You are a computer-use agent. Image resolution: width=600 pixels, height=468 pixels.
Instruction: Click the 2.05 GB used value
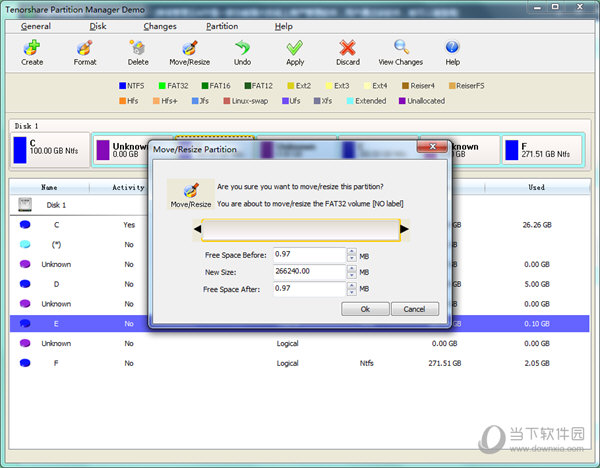(537, 363)
